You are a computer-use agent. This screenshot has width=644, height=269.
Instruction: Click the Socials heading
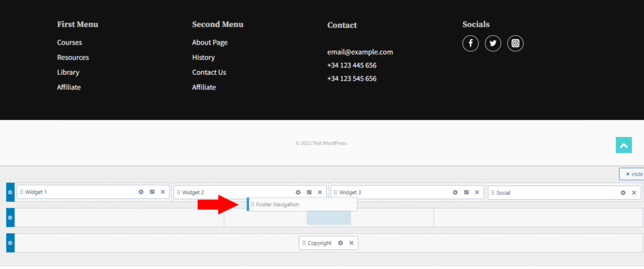click(x=476, y=25)
